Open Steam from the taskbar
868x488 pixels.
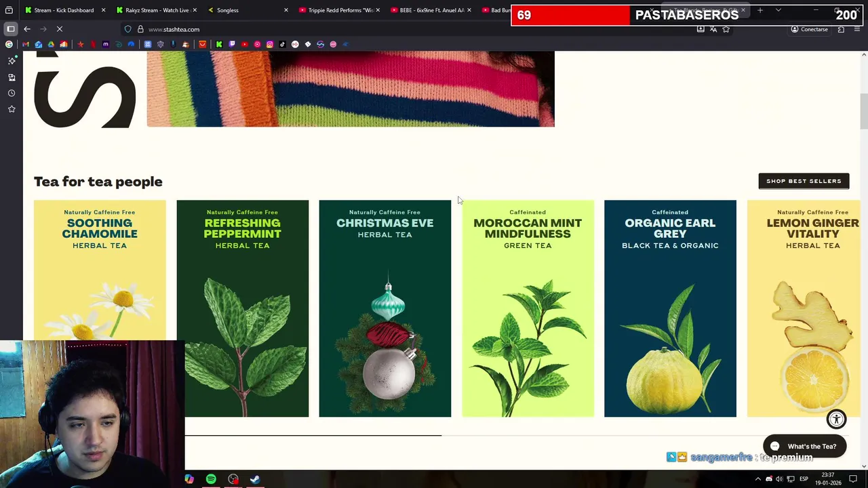255,479
